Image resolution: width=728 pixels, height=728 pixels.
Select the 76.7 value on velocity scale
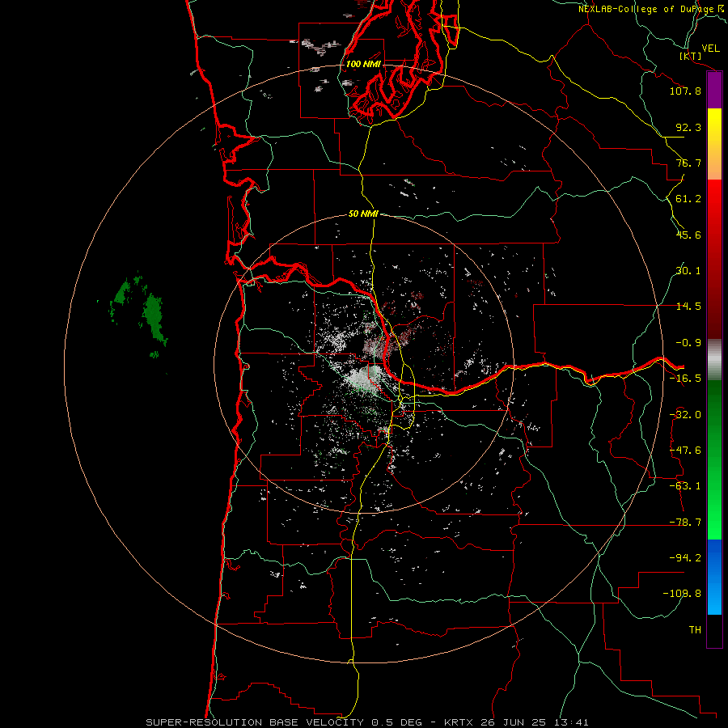[688, 163]
